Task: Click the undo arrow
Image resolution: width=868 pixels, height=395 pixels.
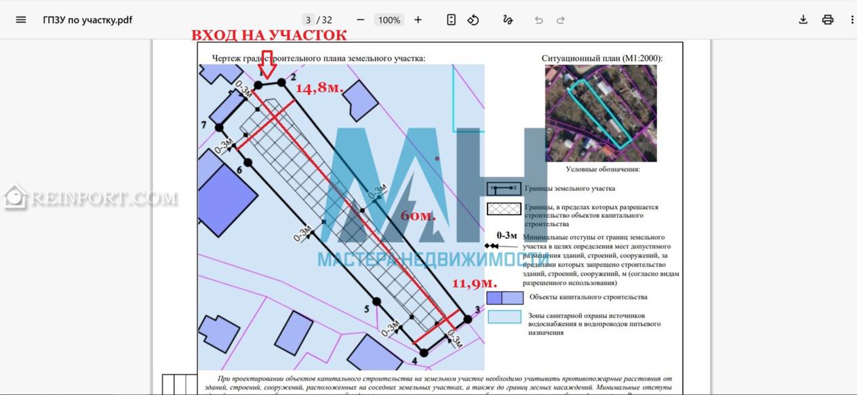Action: pos(538,20)
